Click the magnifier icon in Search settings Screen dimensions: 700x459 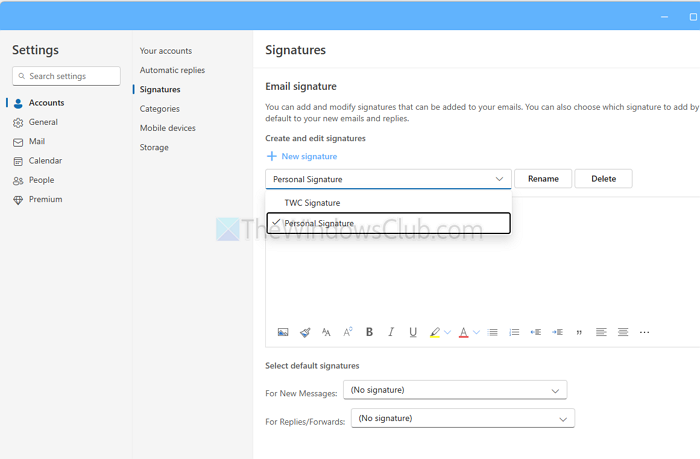pyautogui.click(x=21, y=76)
